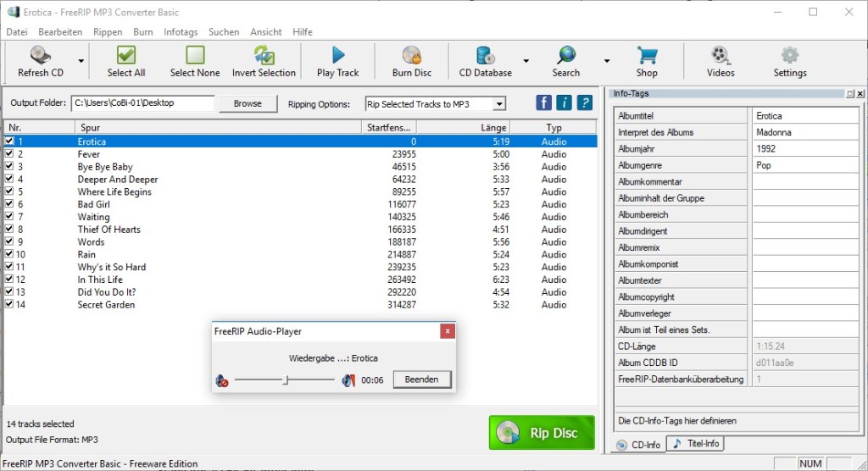
Task: Click the Browse button
Action: (x=248, y=103)
